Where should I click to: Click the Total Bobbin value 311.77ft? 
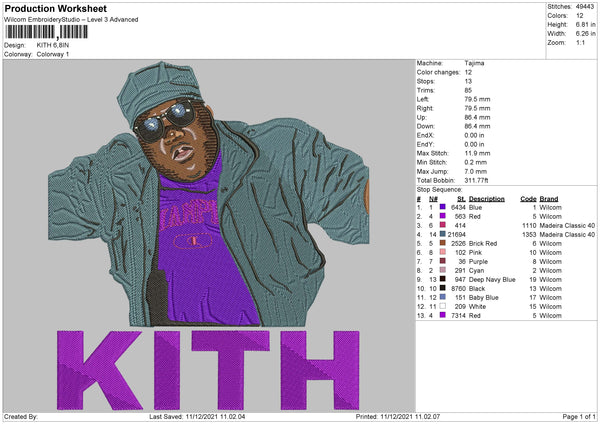[476, 180]
